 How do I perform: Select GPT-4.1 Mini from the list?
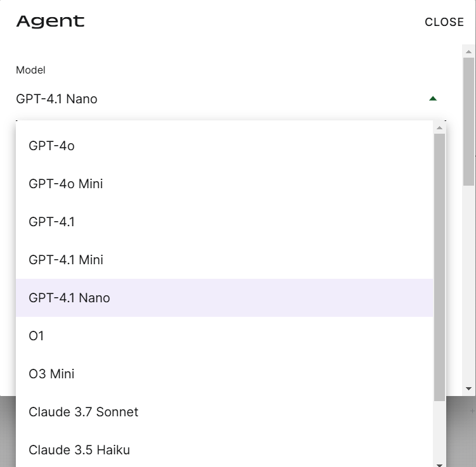[224, 260]
